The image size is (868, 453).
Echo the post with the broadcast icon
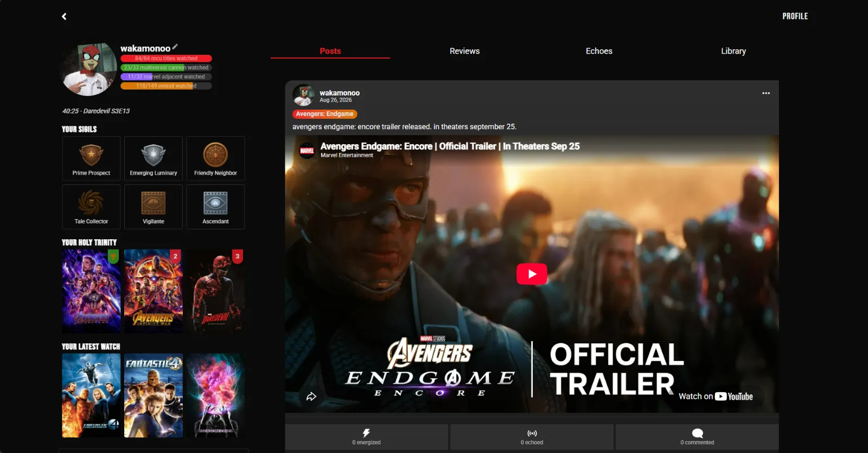(x=532, y=437)
